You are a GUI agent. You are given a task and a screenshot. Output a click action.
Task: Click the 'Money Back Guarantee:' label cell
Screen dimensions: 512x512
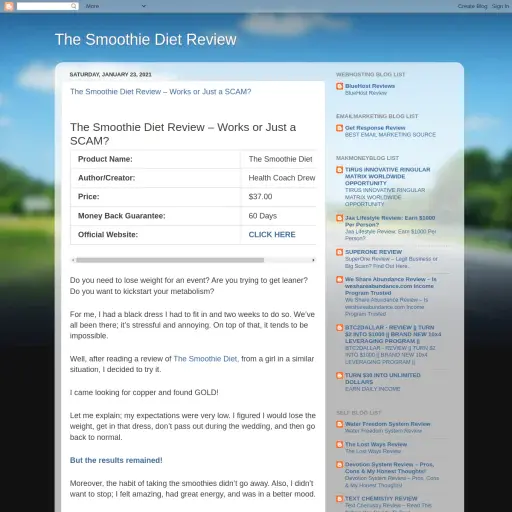(x=155, y=216)
